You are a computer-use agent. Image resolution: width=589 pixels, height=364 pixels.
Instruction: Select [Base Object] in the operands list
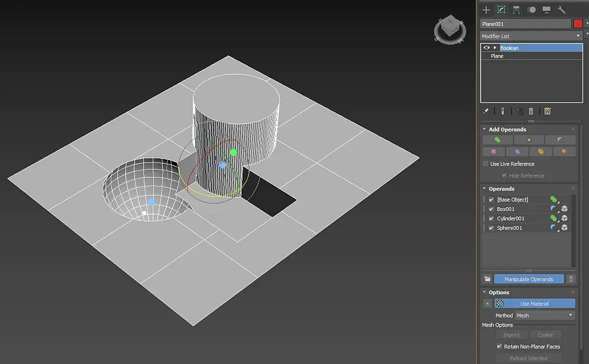[512, 199]
